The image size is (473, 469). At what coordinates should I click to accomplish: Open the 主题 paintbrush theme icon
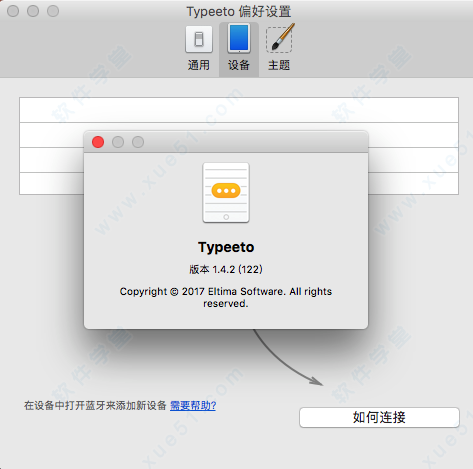click(x=280, y=38)
